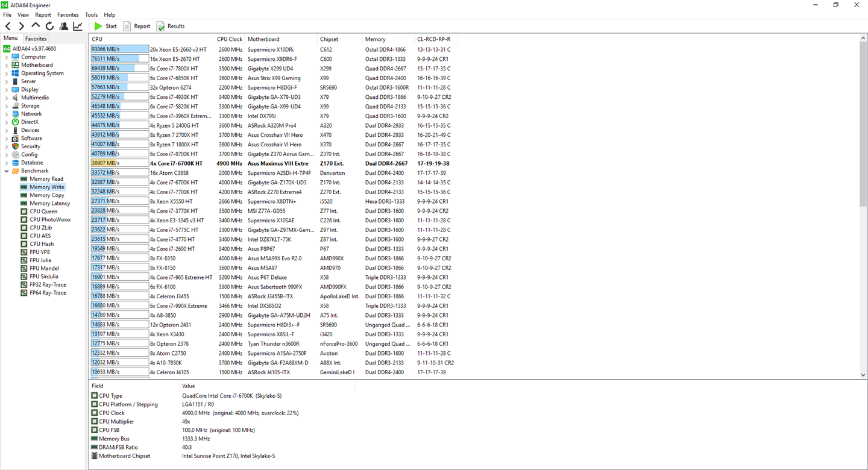Select the 93866 MB/s Xeon E5-2660 v3 row
The image size is (868, 470).
click(274, 49)
